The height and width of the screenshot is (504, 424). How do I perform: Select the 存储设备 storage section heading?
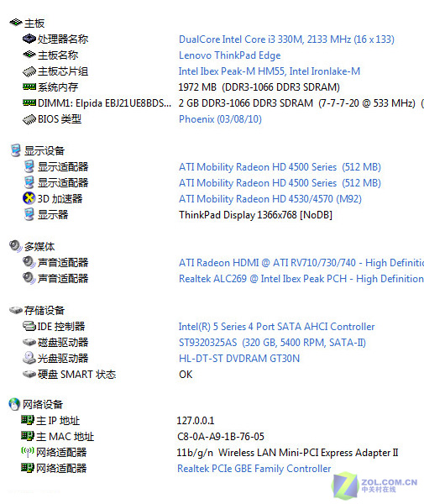(44, 310)
